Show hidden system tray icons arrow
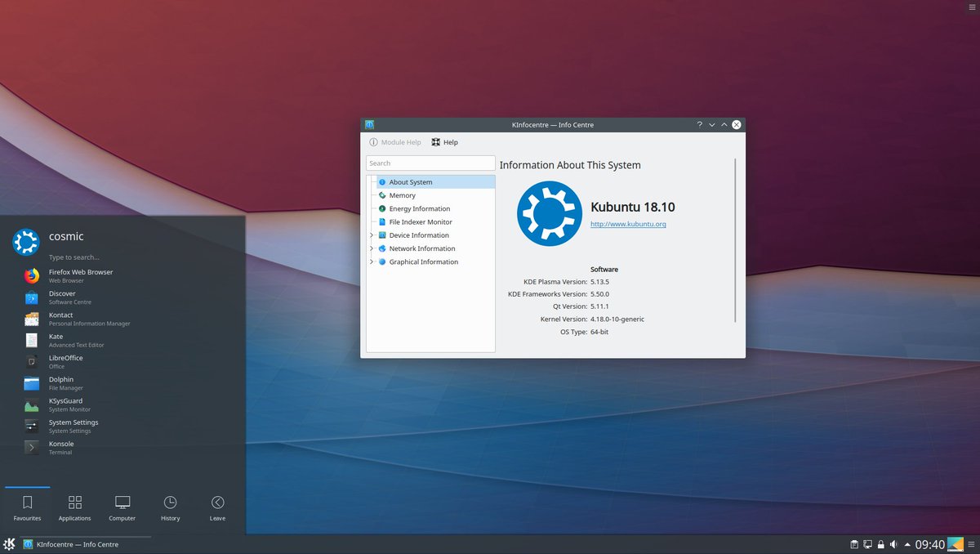 pyautogui.click(x=906, y=544)
